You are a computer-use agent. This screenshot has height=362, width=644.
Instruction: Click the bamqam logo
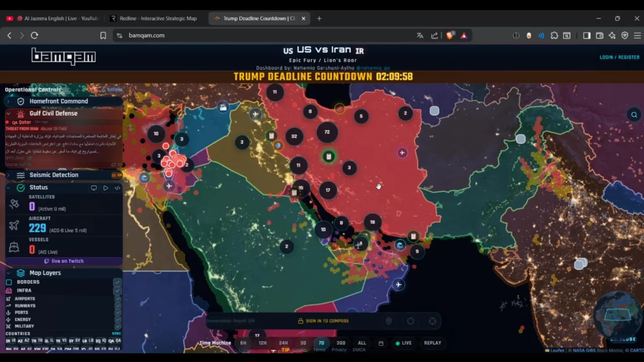(63, 56)
